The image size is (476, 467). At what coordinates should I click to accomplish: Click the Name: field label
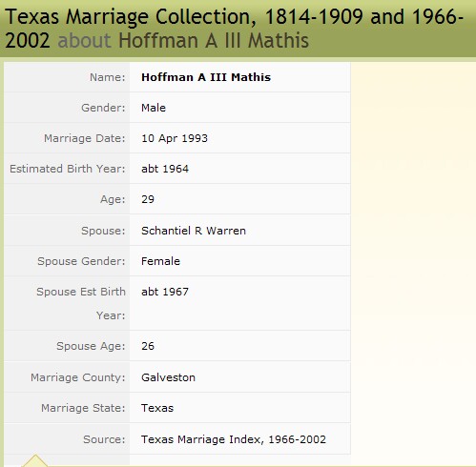coord(108,77)
